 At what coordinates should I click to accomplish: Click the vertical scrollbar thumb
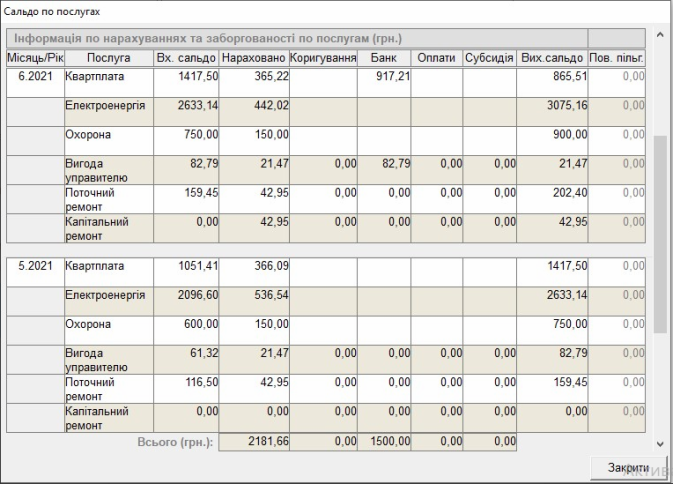[x=659, y=235]
